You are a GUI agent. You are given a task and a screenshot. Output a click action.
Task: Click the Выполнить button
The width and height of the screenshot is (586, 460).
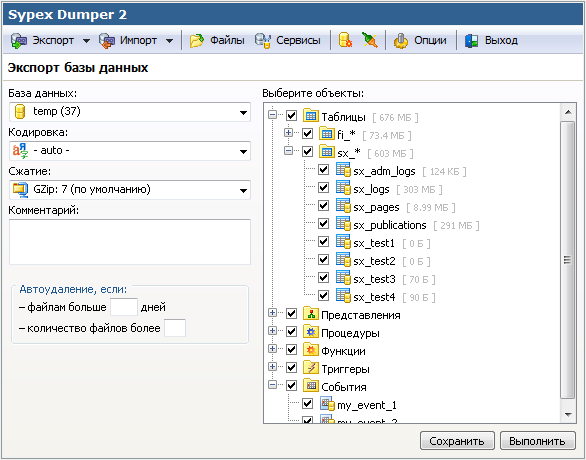click(x=537, y=441)
